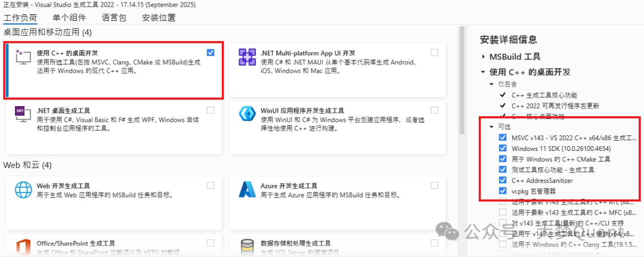Viewport: 644px width, 257px height.
Task: Select the 使用 C++ 的桌面开发 card title
Action: coord(67,53)
